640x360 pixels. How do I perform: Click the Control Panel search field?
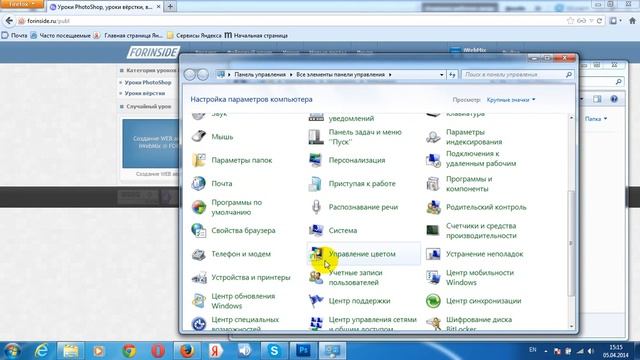tap(518, 75)
